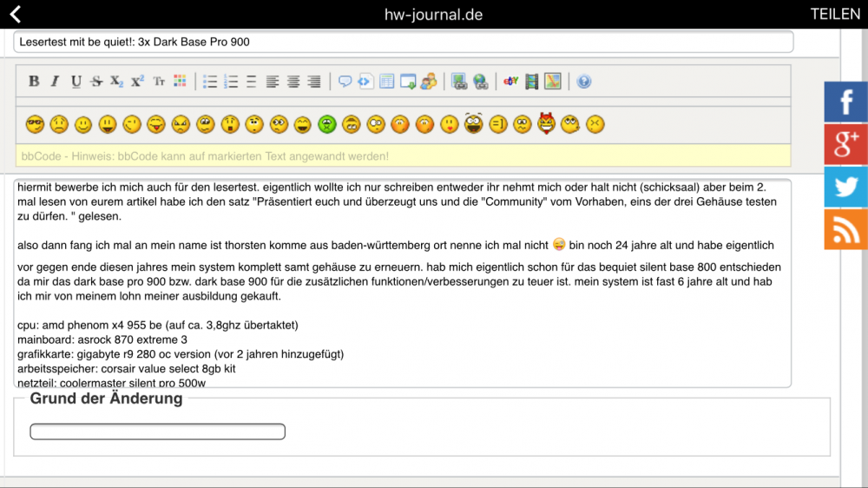
Task: Insert the green sick smiley
Action: (x=327, y=124)
